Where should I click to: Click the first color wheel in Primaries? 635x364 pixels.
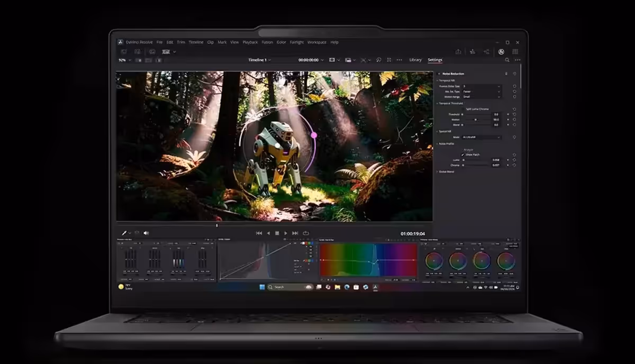pyautogui.click(x=434, y=260)
